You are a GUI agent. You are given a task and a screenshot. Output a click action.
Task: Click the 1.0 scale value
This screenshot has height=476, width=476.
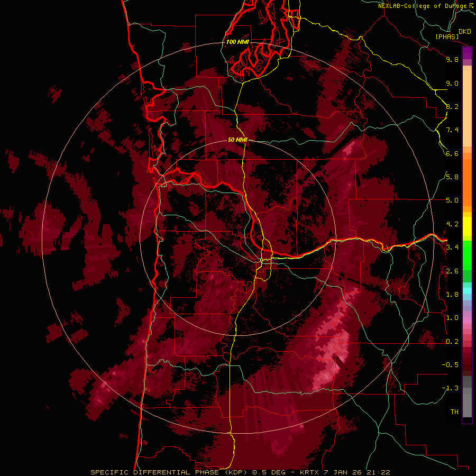(452, 318)
